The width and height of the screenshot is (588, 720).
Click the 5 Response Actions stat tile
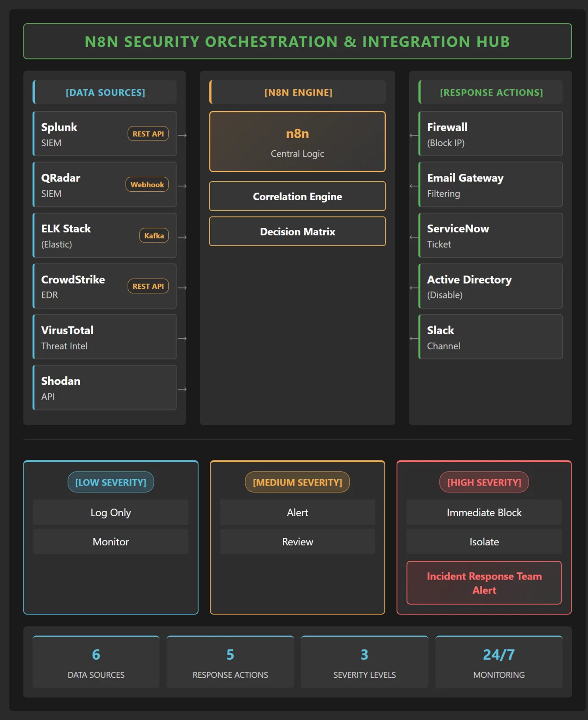tap(230, 662)
